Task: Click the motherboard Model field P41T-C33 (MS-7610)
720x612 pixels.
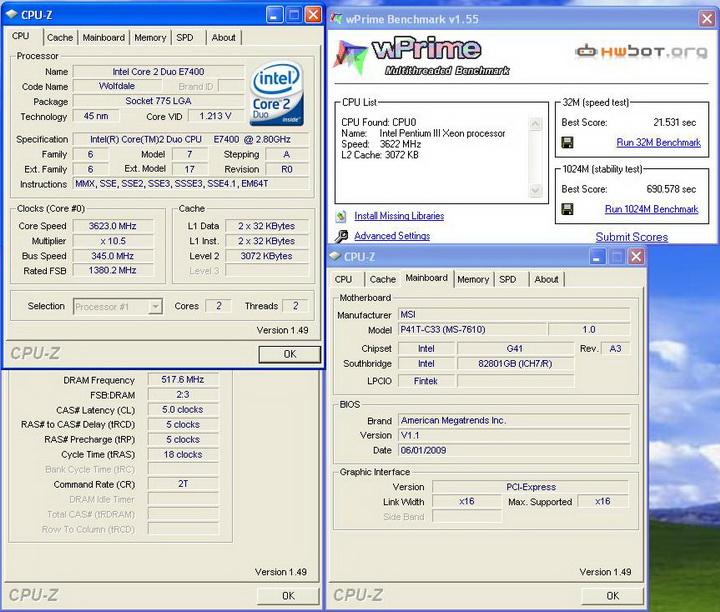Action: click(472, 329)
